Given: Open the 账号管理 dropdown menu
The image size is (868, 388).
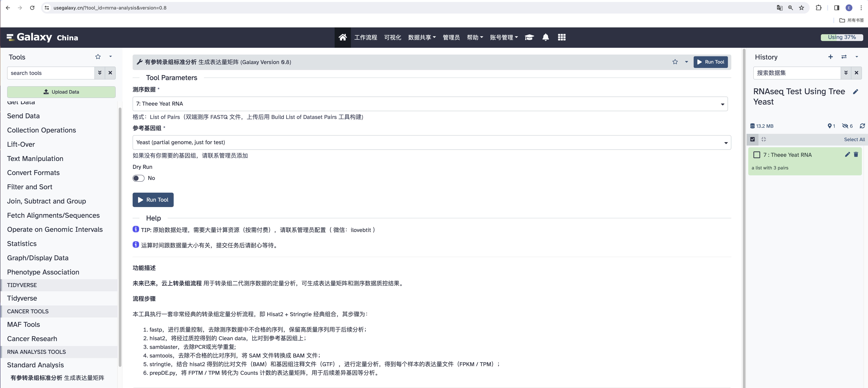Looking at the screenshot, I should point(504,37).
